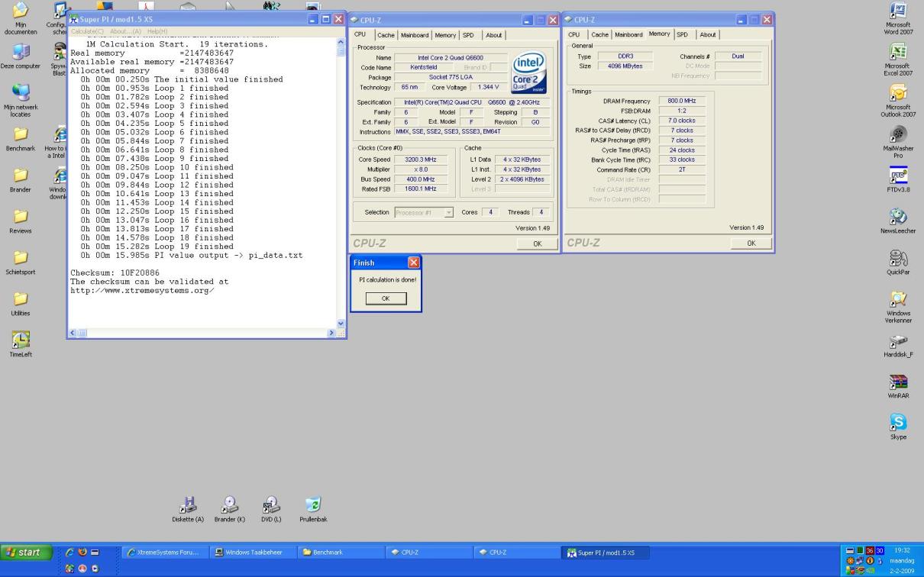Open DVD (L) drive shortcut

[271, 510]
